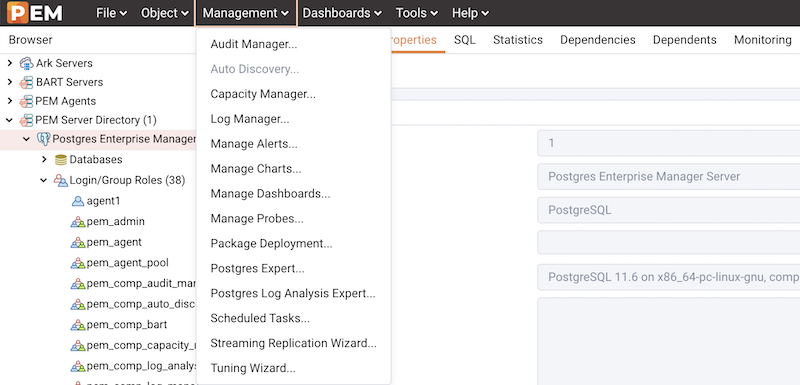This screenshot has width=800, height=385.
Task: Select pem_comp_bart in the tree
Action: click(x=127, y=325)
